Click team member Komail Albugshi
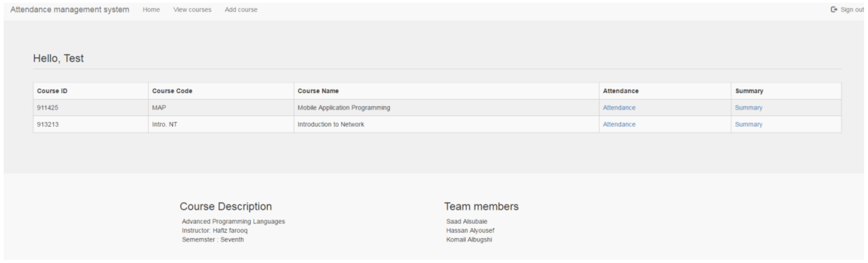 coord(469,240)
